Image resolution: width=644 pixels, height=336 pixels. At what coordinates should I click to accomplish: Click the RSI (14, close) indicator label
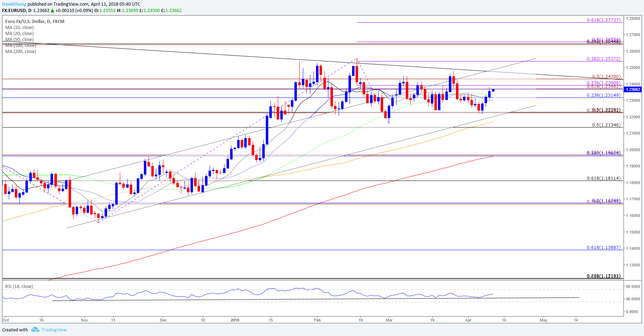(x=19, y=286)
